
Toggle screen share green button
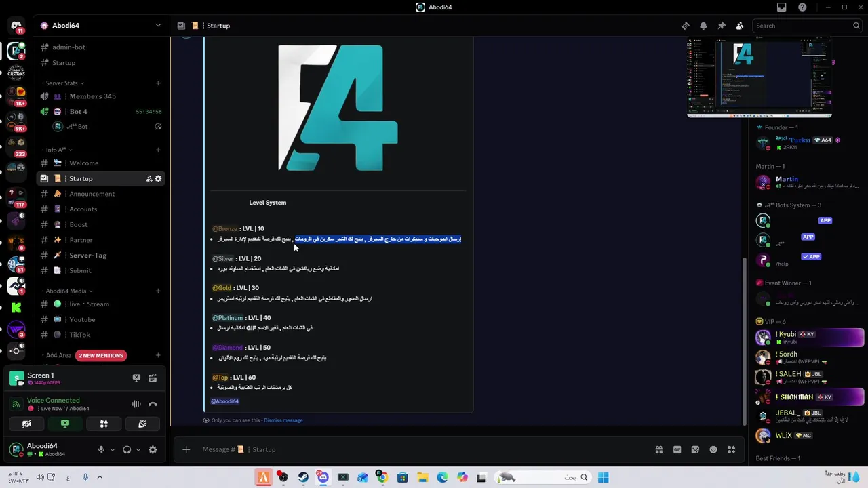(x=65, y=424)
